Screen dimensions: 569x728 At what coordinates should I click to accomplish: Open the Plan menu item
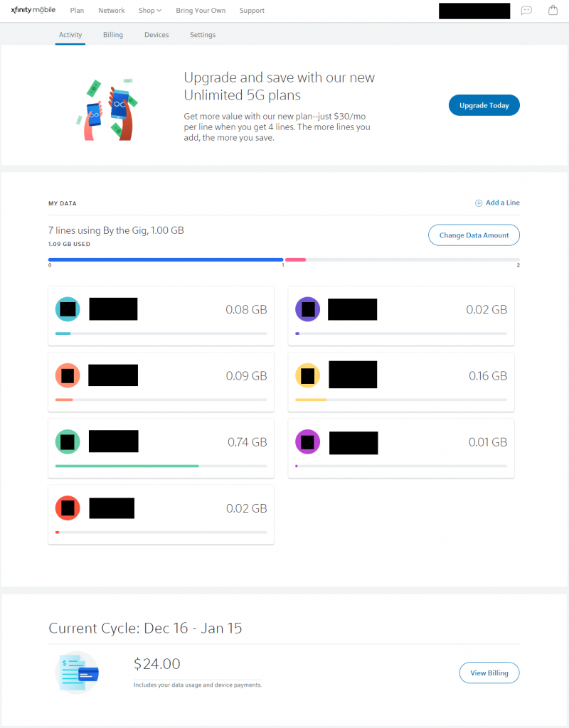pyautogui.click(x=77, y=10)
